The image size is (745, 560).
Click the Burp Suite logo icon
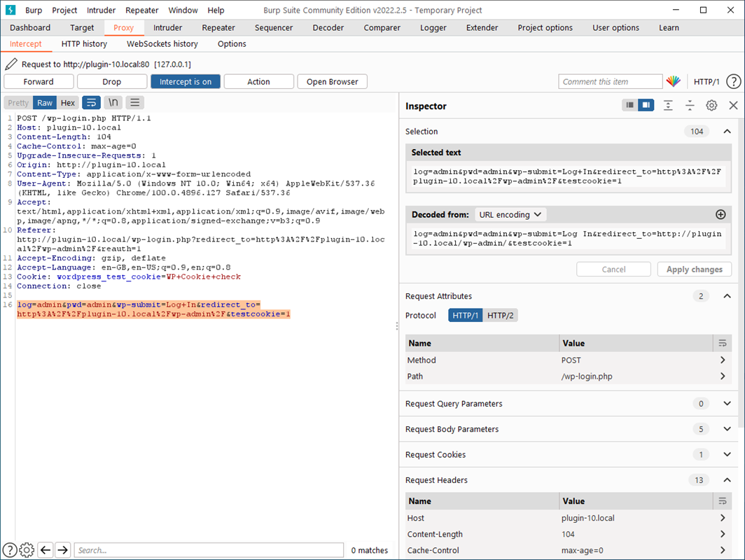tap(11, 10)
